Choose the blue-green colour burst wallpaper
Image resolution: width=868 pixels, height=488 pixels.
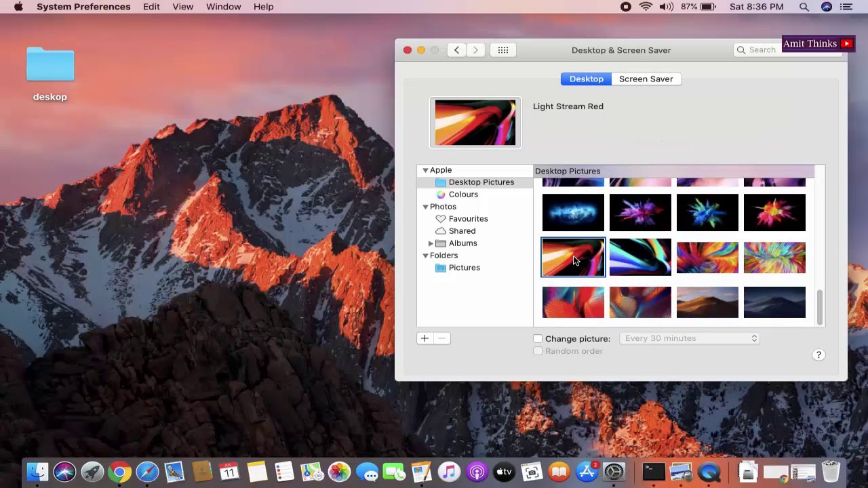coord(707,213)
